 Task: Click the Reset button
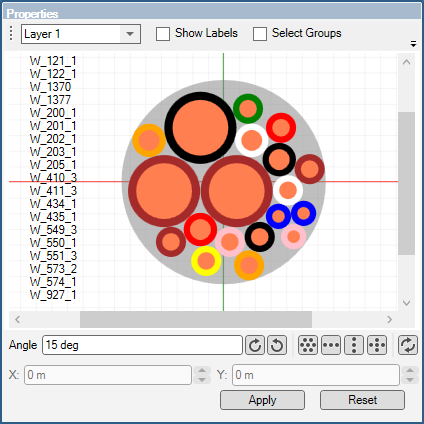(362, 400)
